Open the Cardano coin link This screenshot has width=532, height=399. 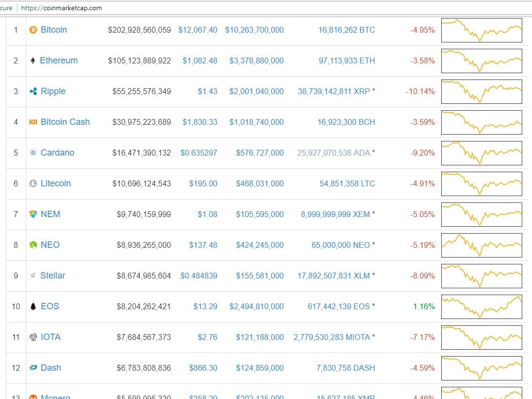[x=57, y=153]
